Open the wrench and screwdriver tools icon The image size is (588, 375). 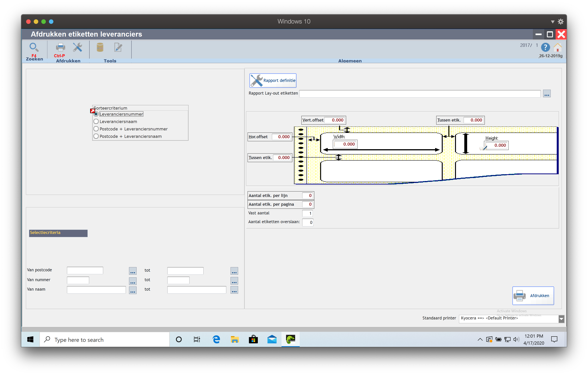coord(77,47)
